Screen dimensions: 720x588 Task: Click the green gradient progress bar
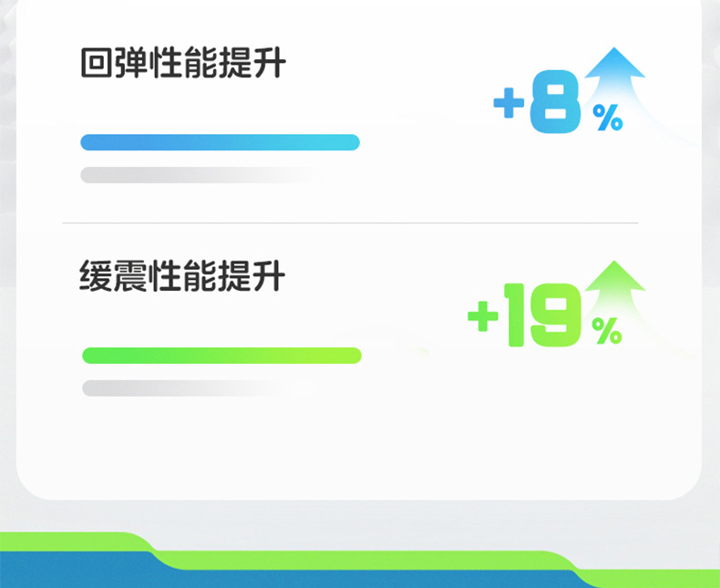pos(221,356)
